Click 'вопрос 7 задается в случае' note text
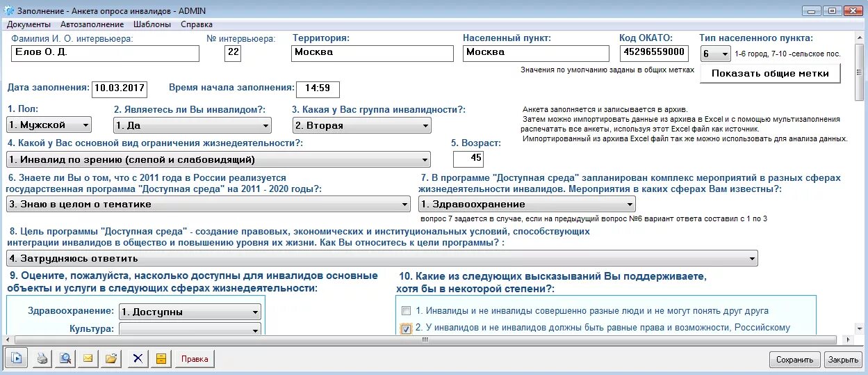Viewport: 868px width, 375px height. [x=593, y=218]
